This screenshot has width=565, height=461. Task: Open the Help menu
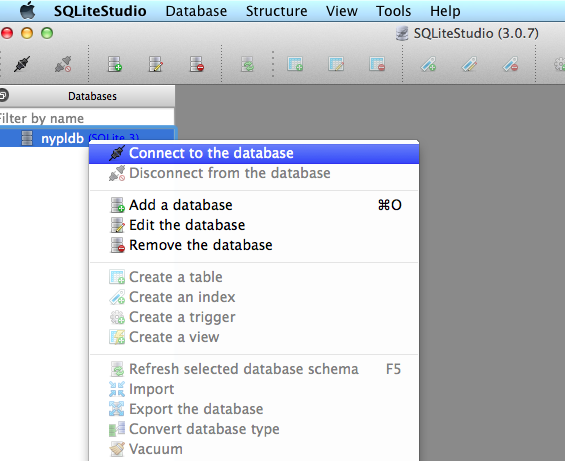point(445,11)
